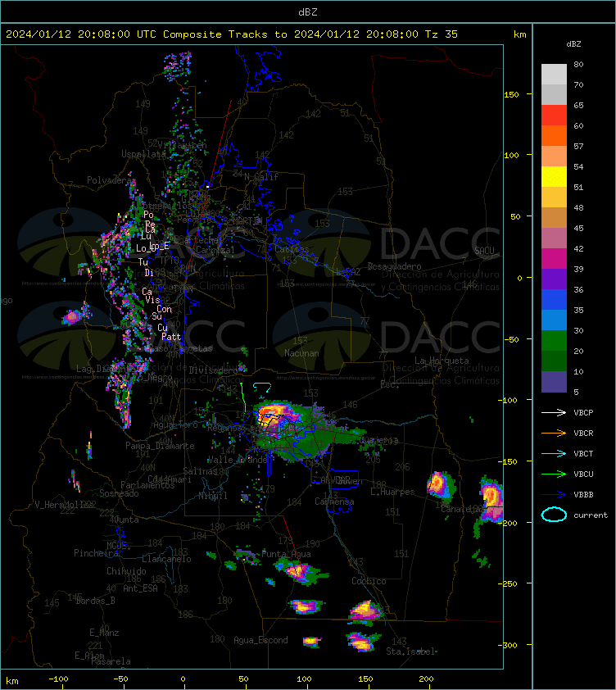Select the bright yellow swatch in dBZ scale
Viewport: 616px width, 690px height.
pyautogui.click(x=554, y=176)
